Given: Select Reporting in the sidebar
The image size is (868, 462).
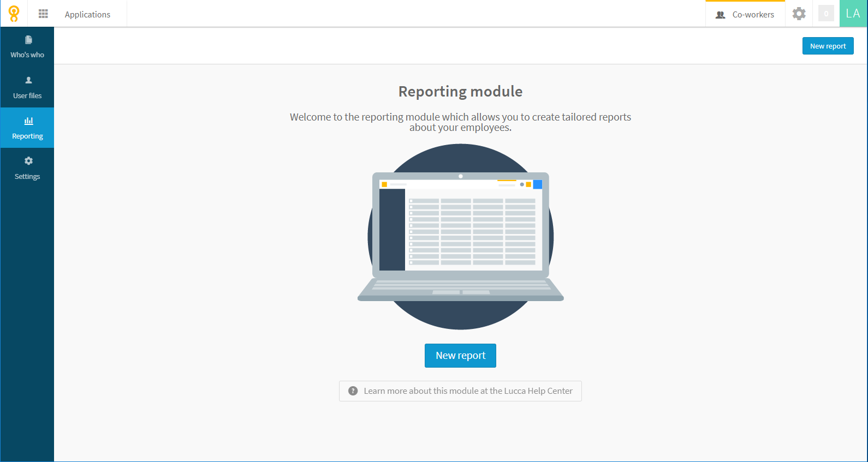Looking at the screenshot, I should pyautogui.click(x=27, y=128).
